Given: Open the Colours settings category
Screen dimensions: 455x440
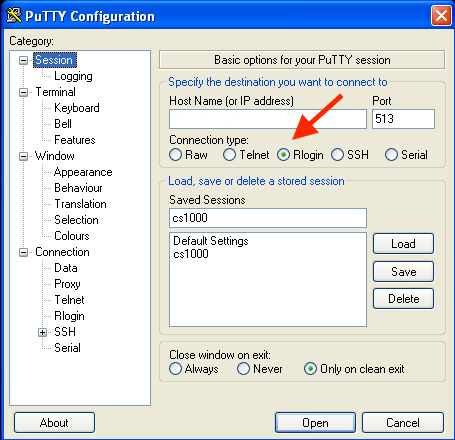Looking at the screenshot, I should point(72,236).
